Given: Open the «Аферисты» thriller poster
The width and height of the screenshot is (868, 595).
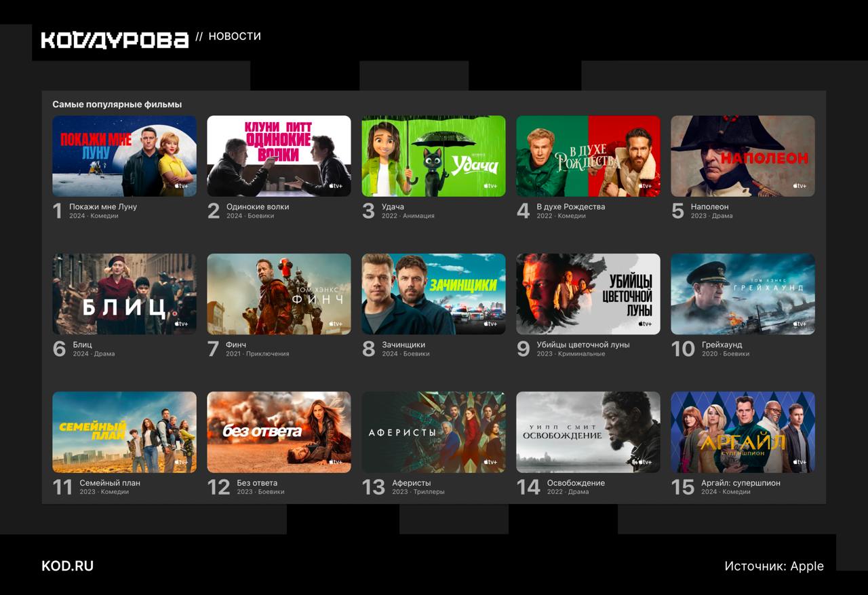Looking at the screenshot, I should (x=433, y=431).
